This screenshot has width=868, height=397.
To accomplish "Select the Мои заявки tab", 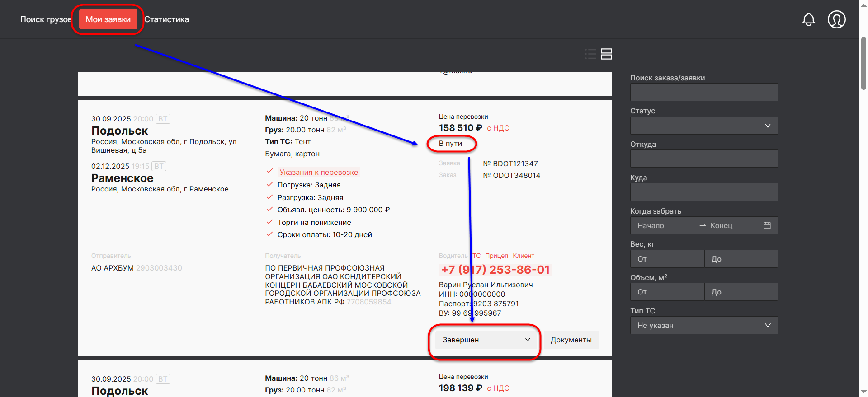I will [x=108, y=19].
